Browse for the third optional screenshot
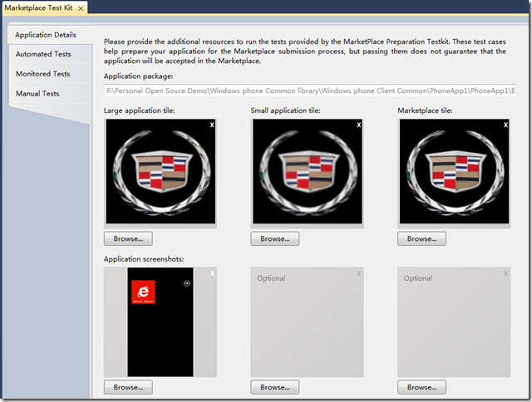 click(x=422, y=387)
